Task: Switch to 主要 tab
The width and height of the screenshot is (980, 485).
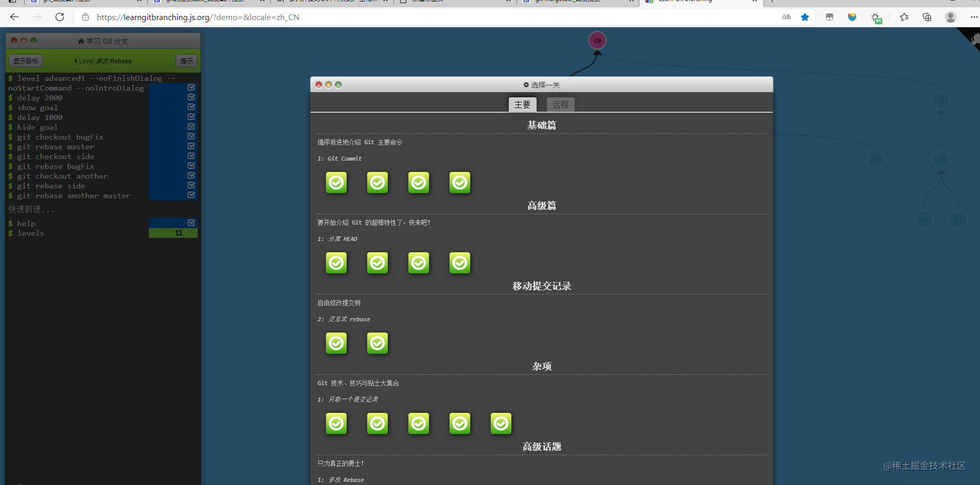Action: (522, 105)
